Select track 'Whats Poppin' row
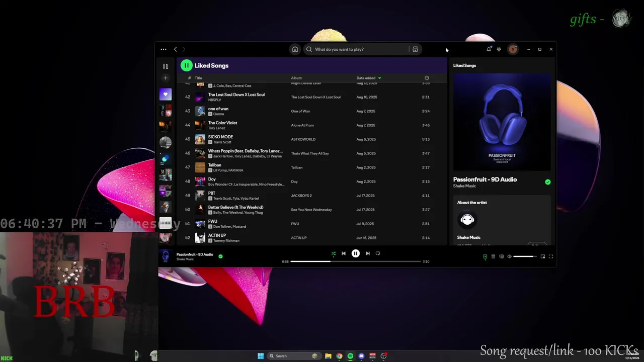 [x=311, y=153]
